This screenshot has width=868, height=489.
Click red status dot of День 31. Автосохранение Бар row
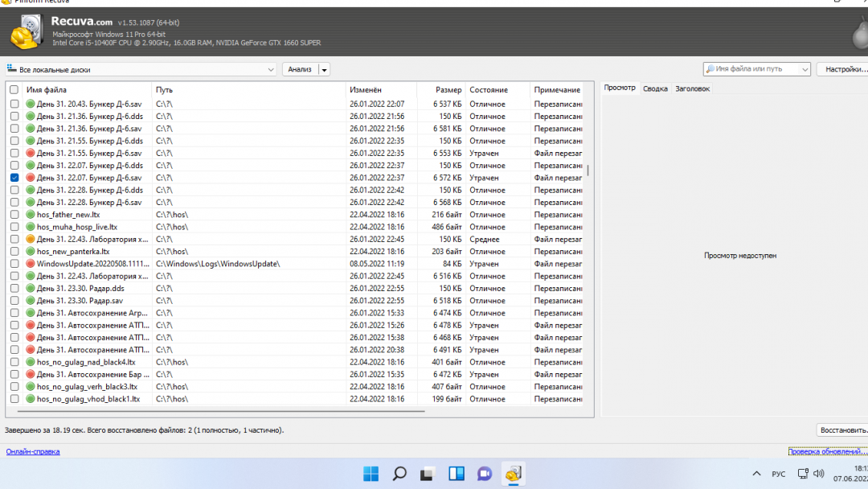pyautogui.click(x=31, y=374)
